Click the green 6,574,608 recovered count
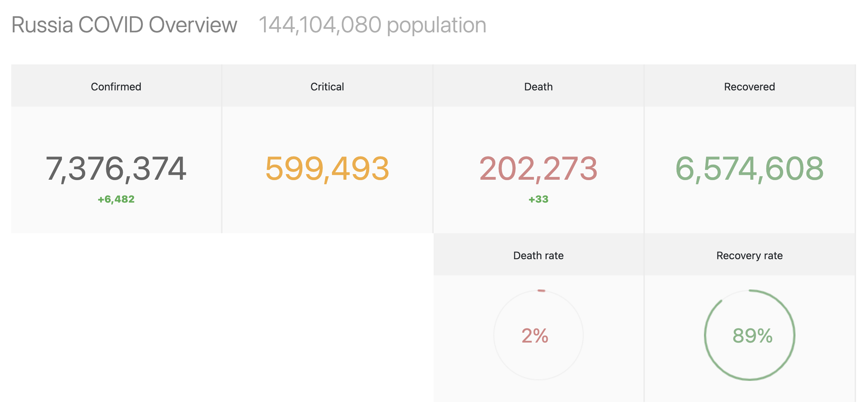Viewport: 868px width, 415px height. (749, 169)
